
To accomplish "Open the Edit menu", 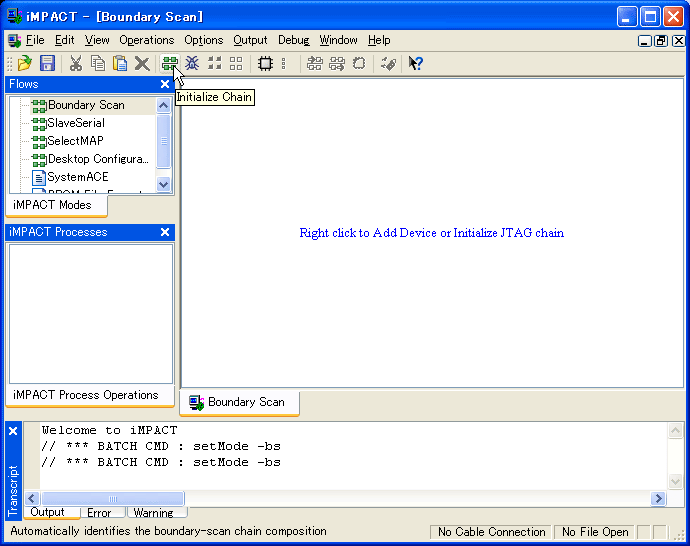I will 64,40.
